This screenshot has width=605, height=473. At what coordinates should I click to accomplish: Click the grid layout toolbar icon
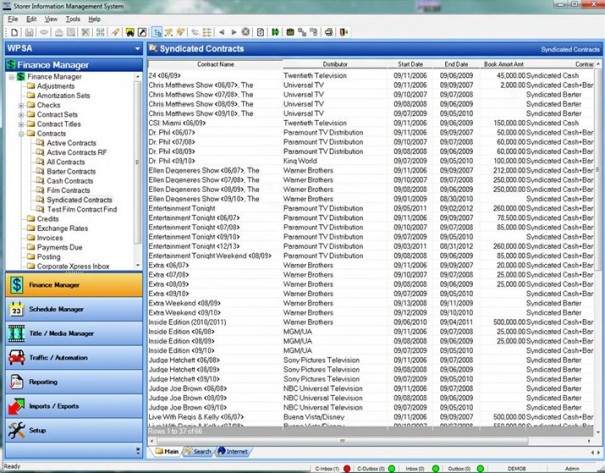click(208, 32)
